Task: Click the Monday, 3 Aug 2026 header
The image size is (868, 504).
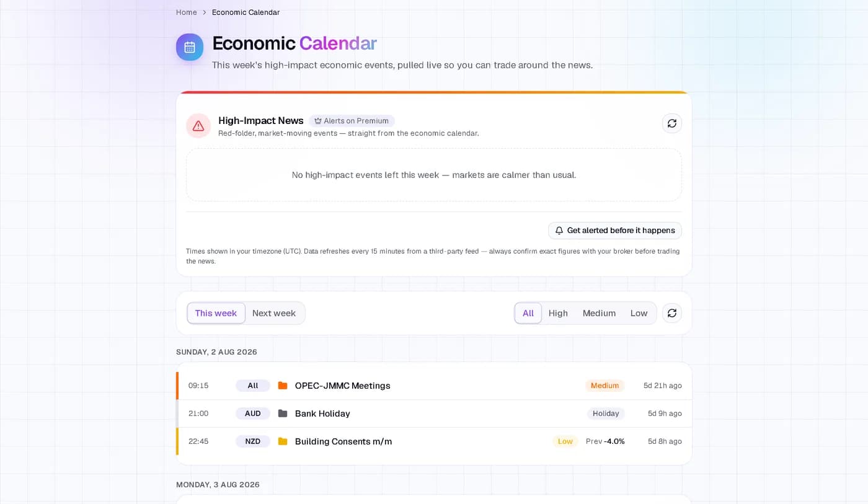Action: point(218,485)
